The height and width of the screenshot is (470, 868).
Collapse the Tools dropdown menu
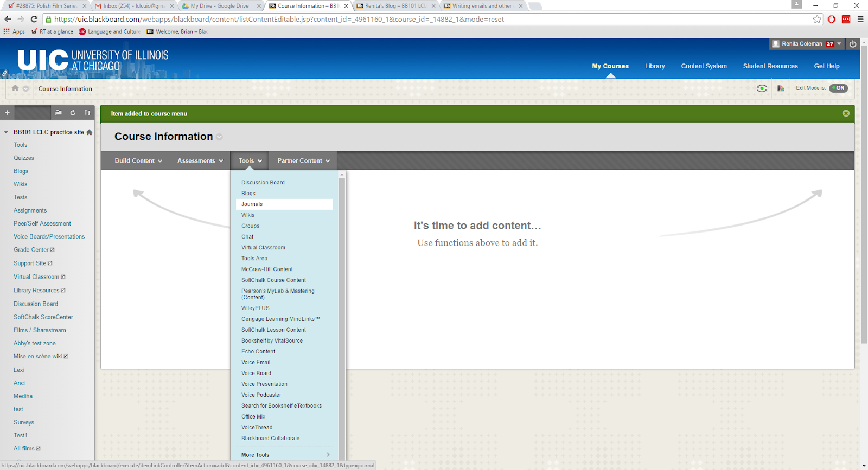point(250,161)
